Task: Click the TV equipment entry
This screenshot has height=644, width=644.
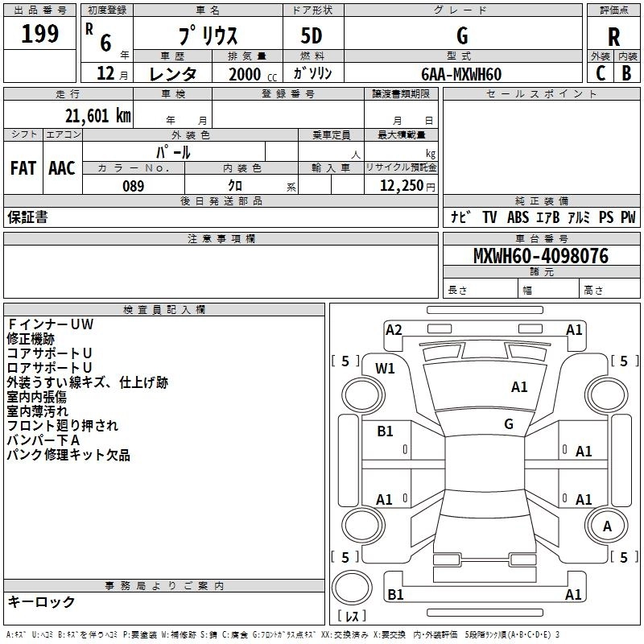Action: coord(489,217)
